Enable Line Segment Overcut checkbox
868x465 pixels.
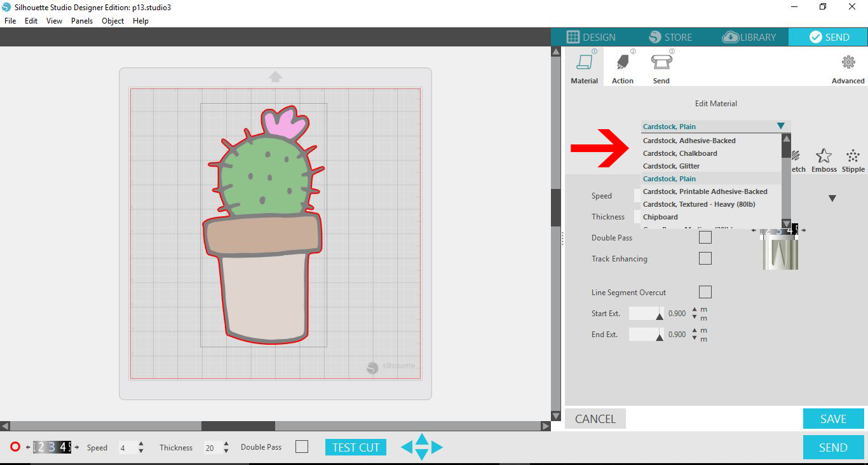click(x=705, y=292)
